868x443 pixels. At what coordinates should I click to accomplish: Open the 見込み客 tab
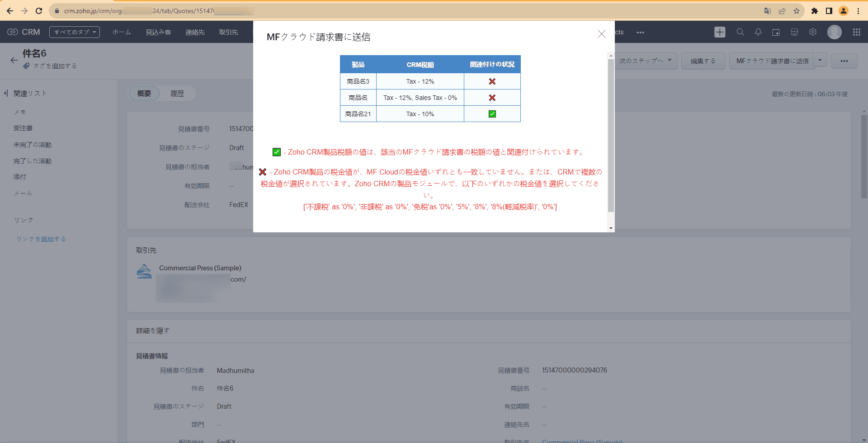pyautogui.click(x=158, y=32)
